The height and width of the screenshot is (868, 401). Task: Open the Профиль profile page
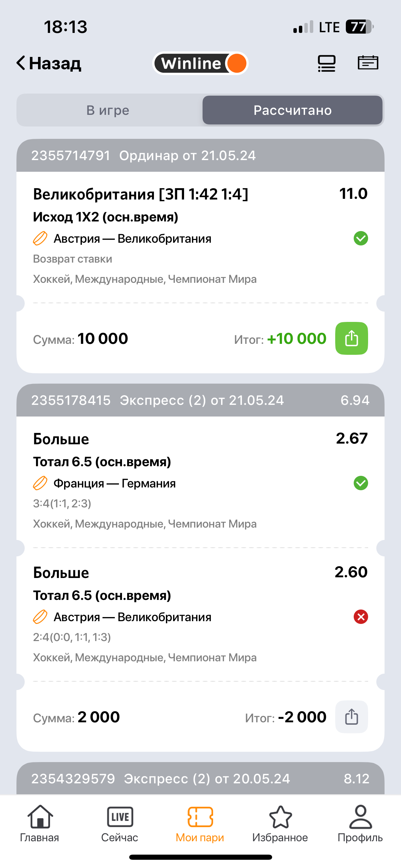[x=360, y=823]
